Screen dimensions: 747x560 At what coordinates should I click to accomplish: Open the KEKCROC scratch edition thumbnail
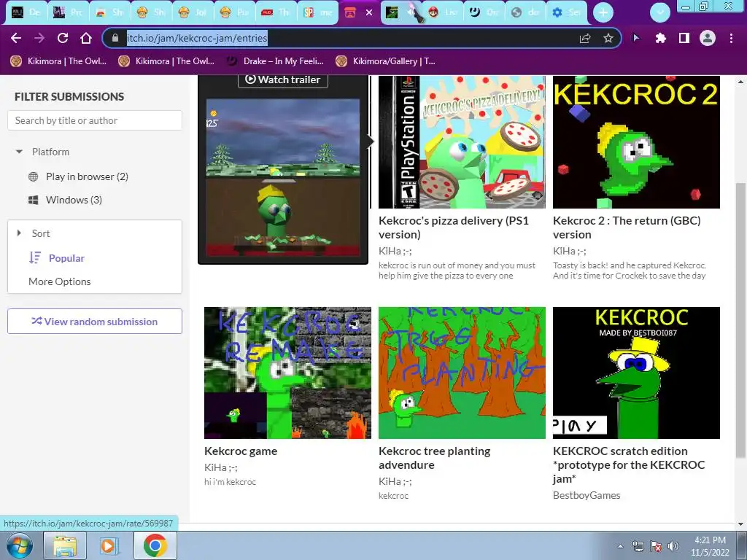click(636, 373)
